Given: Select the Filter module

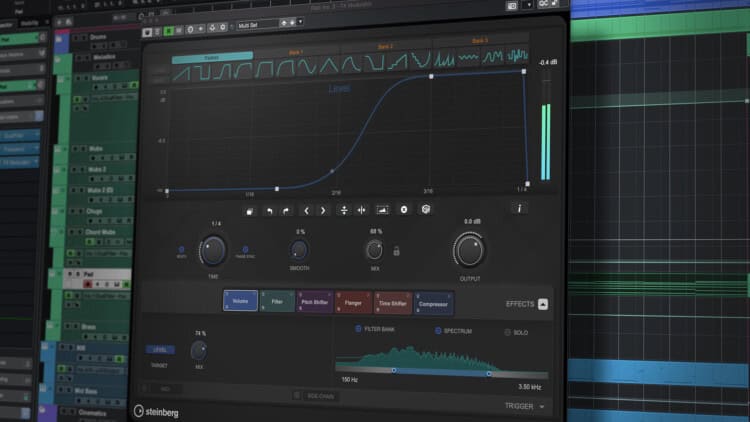Looking at the screenshot, I should (277, 301).
